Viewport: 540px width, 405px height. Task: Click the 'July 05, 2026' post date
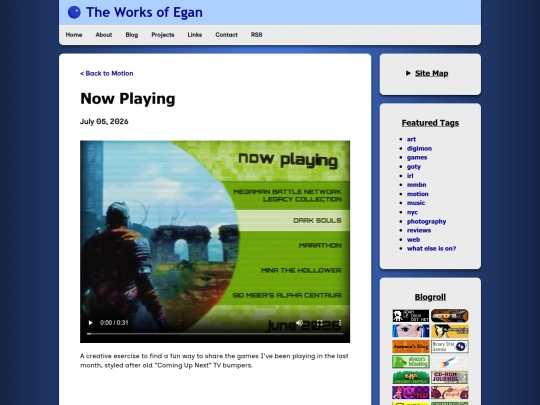pyautogui.click(x=104, y=122)
